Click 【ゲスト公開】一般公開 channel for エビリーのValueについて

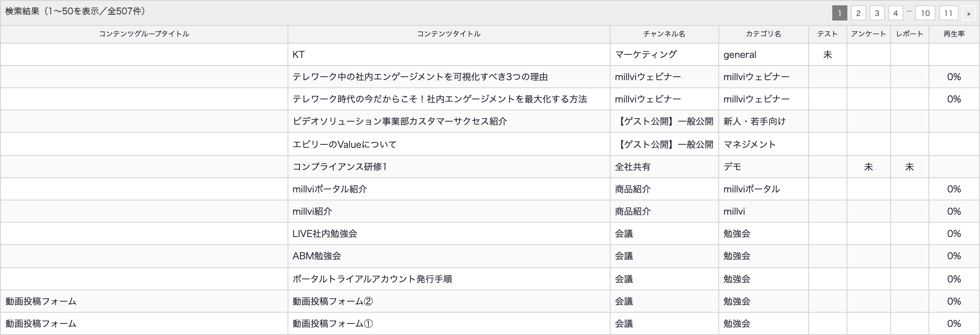pos(664,144)
